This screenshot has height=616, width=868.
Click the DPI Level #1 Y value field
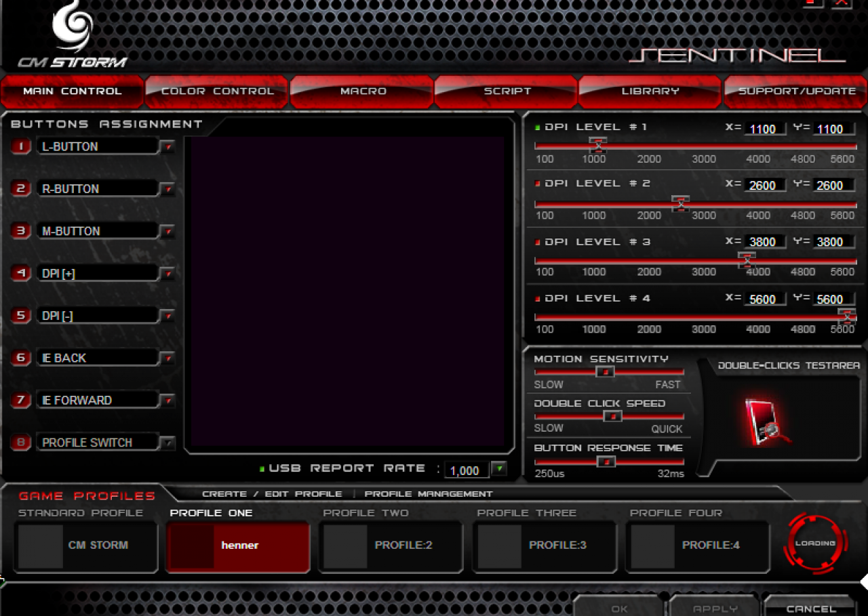[834, 129]
